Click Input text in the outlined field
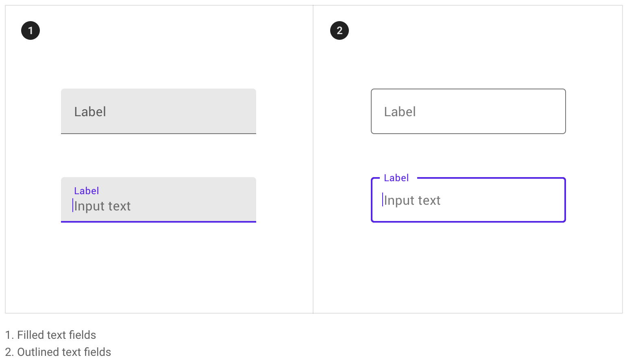 click(x=412, y=200)
